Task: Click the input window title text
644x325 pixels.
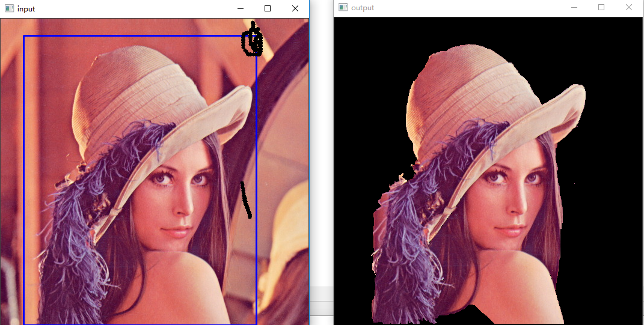Action: pyautogui.click(x=26, y=9)
